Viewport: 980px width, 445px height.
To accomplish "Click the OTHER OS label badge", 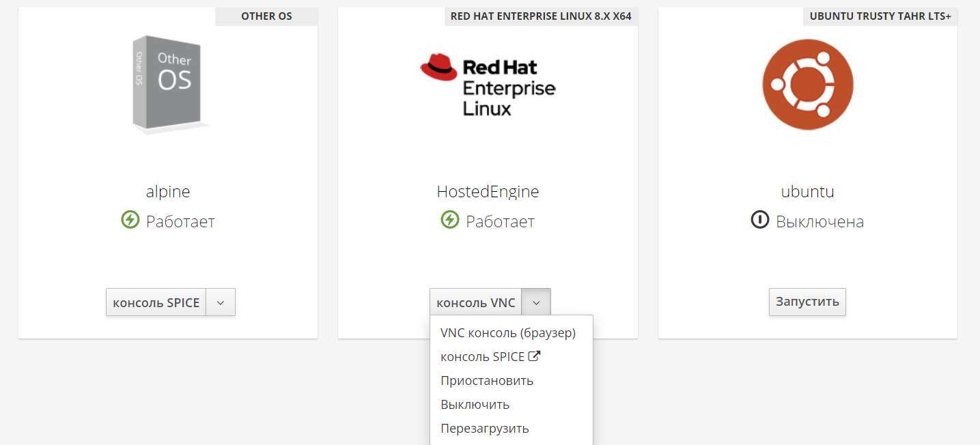I will click(266, 16).
